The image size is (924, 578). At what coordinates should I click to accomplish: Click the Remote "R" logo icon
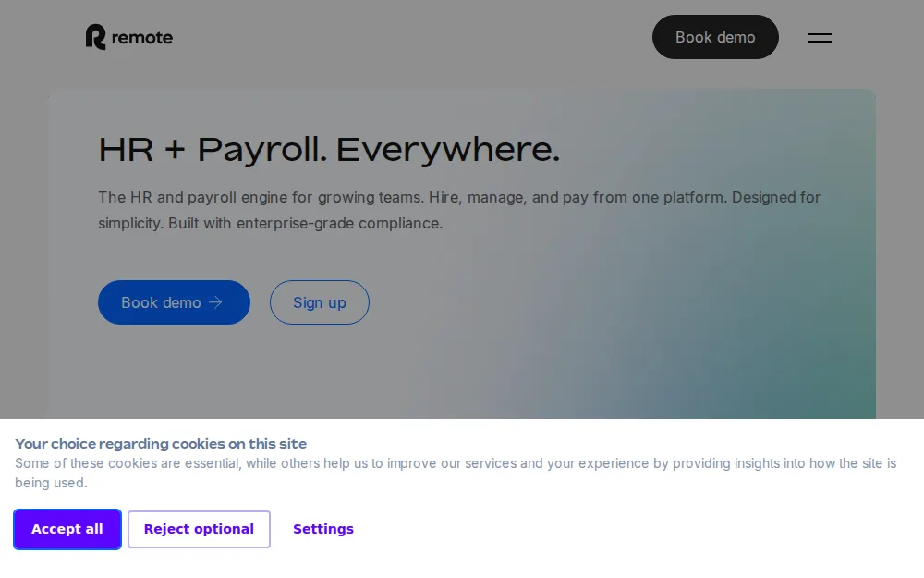pyautogui.click(x=96, y=37)
